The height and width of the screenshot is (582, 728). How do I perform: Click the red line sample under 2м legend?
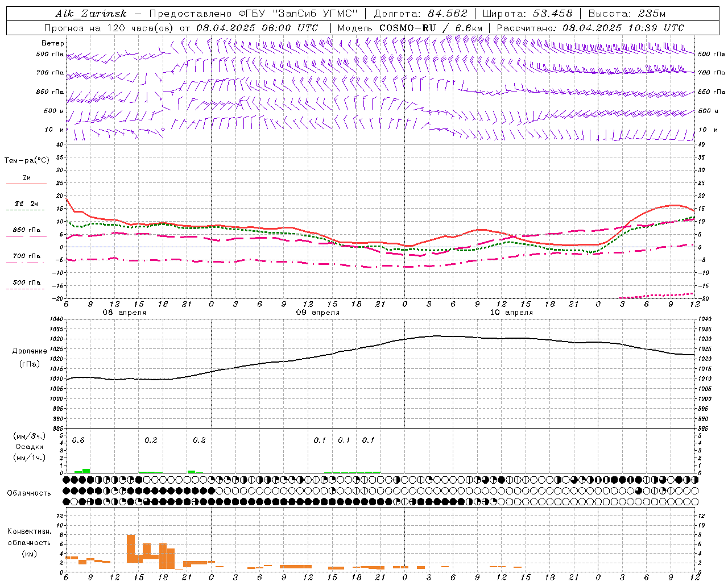pos(26,184)
